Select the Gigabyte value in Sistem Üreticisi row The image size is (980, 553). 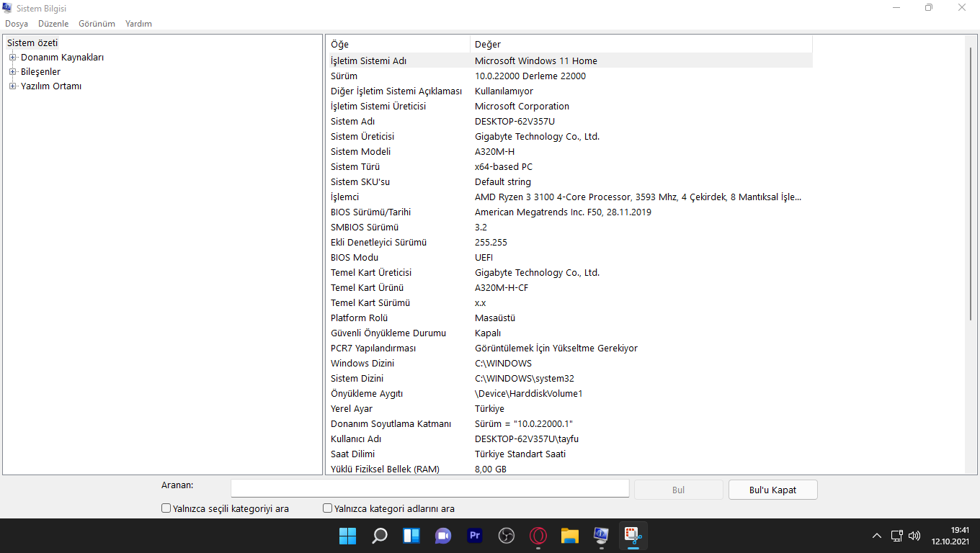[537, 137]
